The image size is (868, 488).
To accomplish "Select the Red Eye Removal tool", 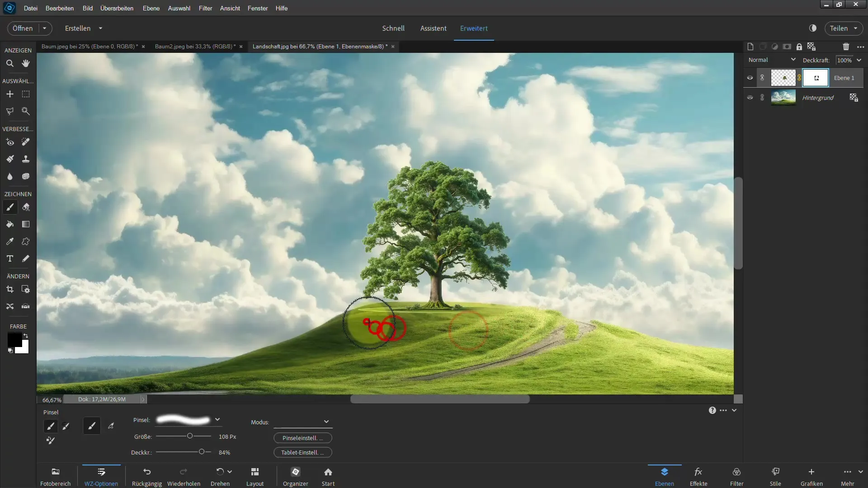I will pos(9,142).
